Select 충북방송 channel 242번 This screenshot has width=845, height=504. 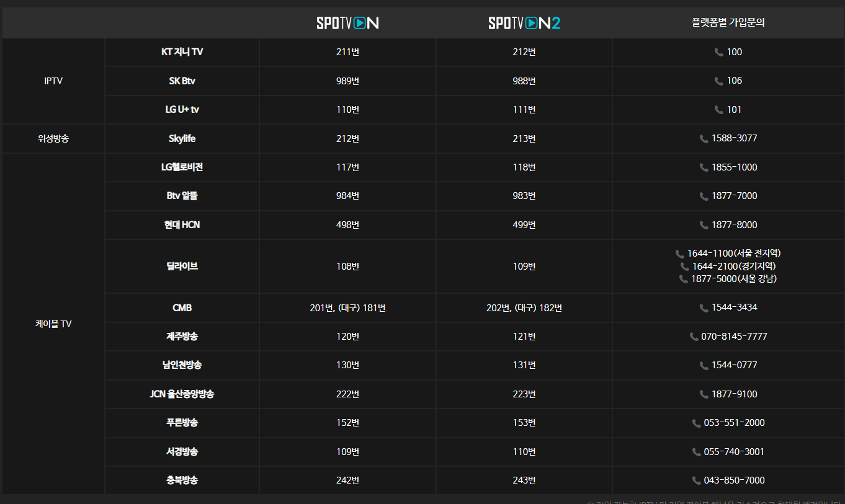pos(347,480)
